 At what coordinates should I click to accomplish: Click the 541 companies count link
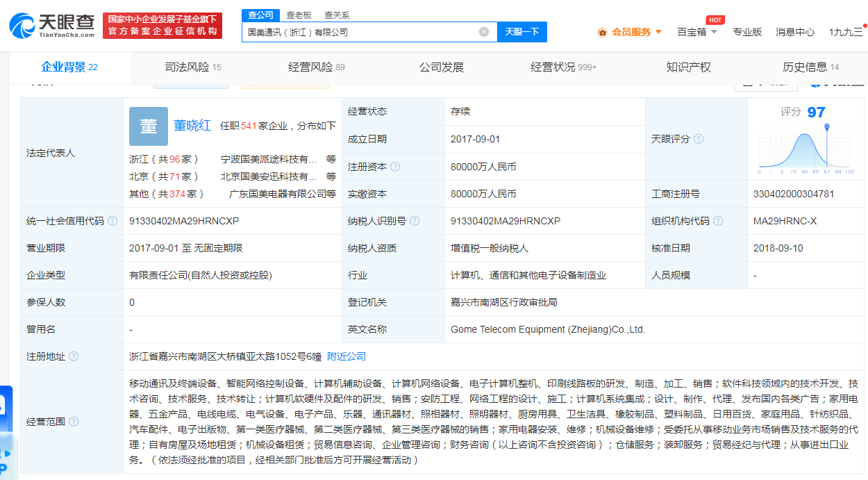point(249,126)
